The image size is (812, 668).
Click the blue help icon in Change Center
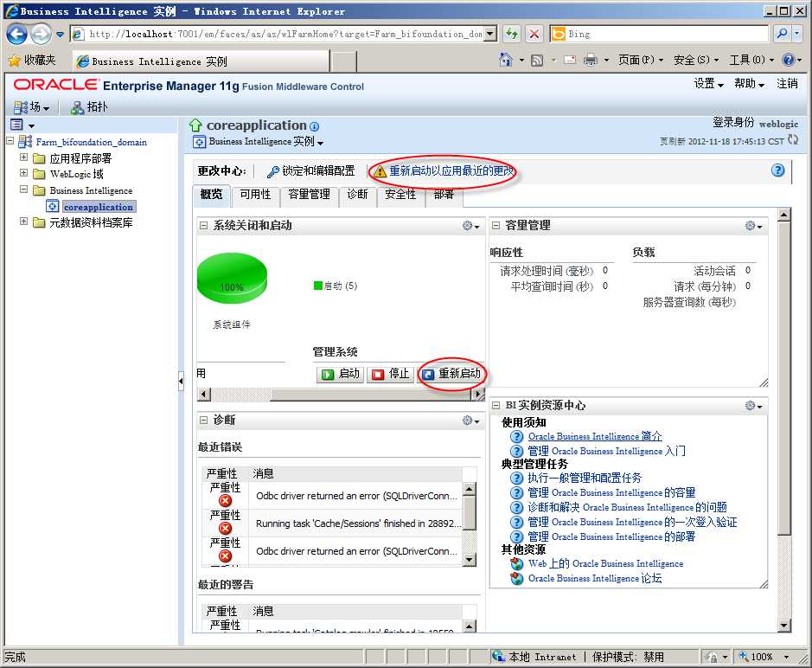point(777,170)
